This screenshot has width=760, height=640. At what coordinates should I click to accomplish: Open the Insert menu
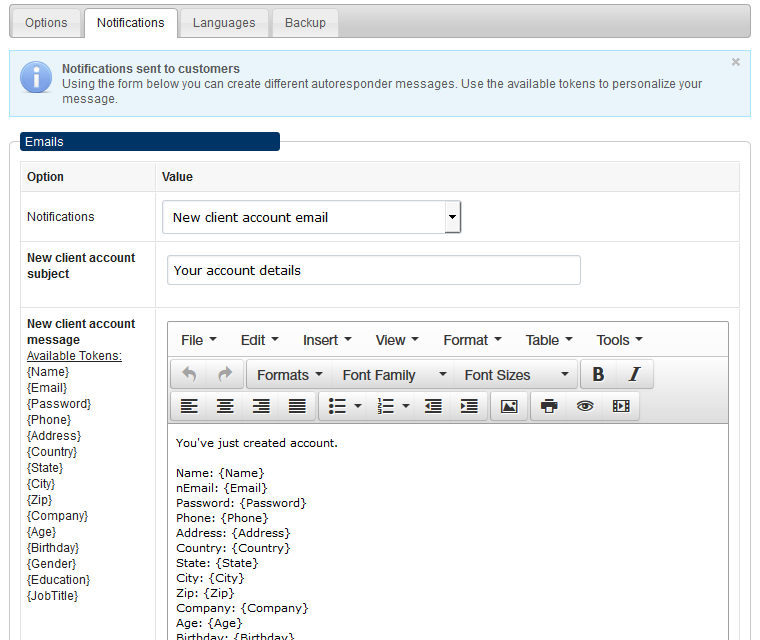[327, 340]
